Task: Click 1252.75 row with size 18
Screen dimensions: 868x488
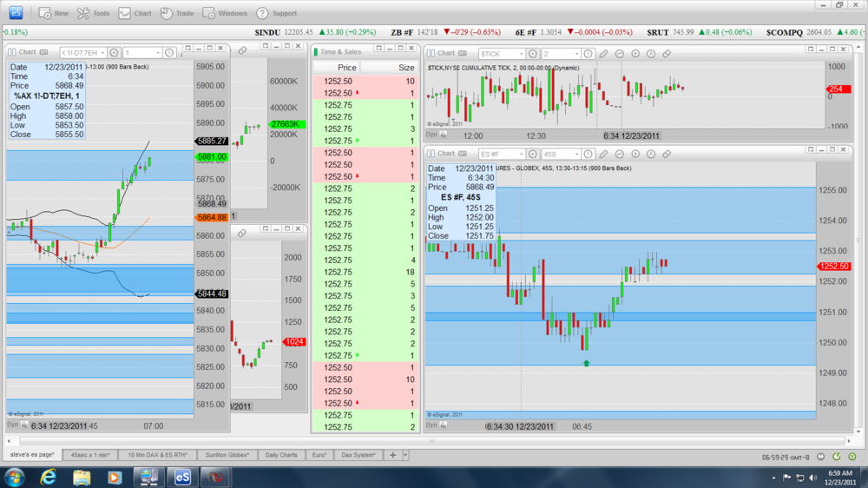Action: (365, 272)
